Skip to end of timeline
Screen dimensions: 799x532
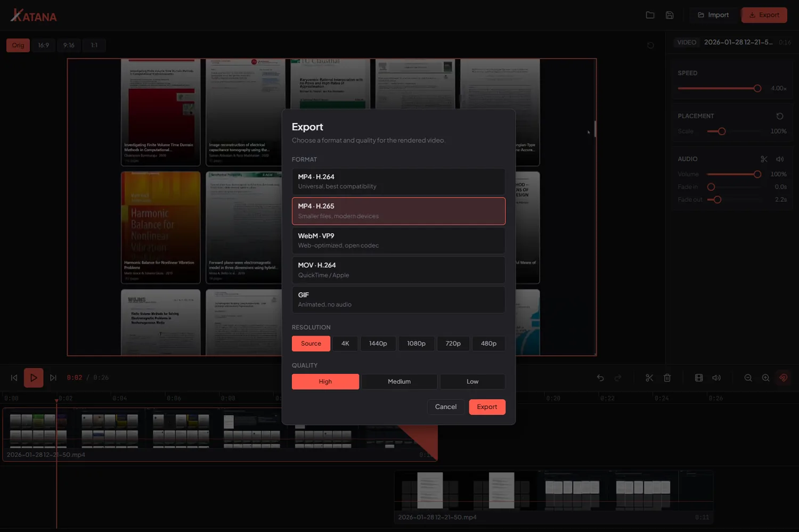[x=53, y=378]
